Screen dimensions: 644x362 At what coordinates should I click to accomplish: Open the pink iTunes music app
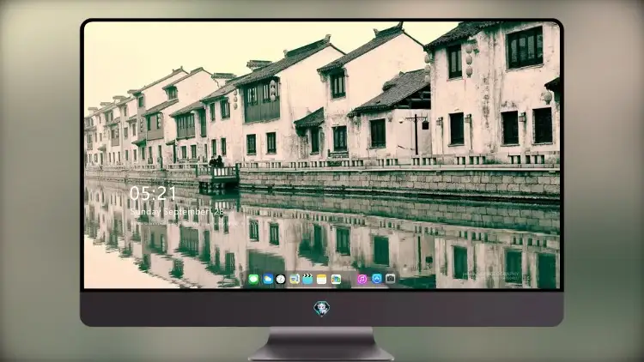(361, 280)
